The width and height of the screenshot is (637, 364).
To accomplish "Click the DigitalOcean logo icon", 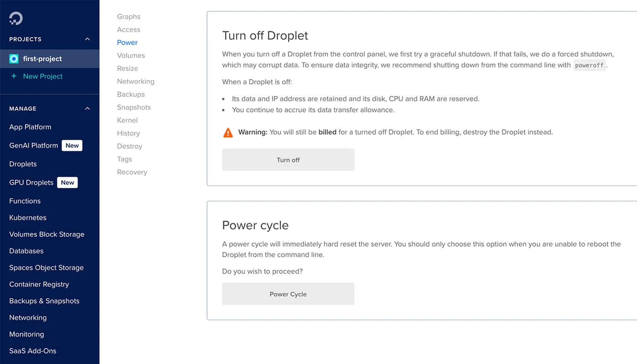I will click(16, 18).
